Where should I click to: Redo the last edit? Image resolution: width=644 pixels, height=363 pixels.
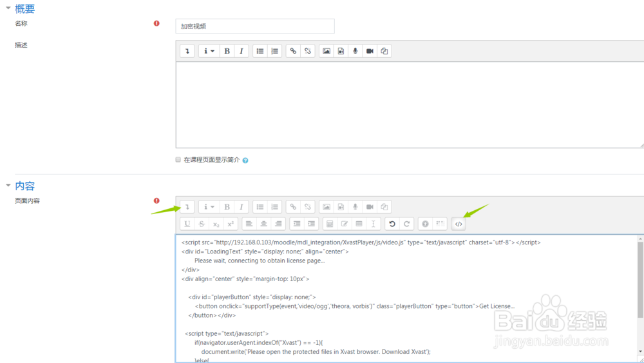(x=407, y=224)
